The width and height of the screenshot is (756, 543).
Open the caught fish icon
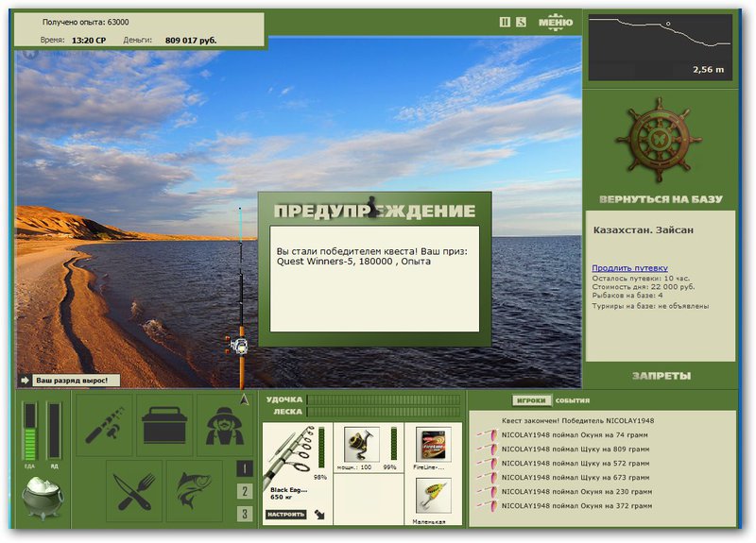195,491
